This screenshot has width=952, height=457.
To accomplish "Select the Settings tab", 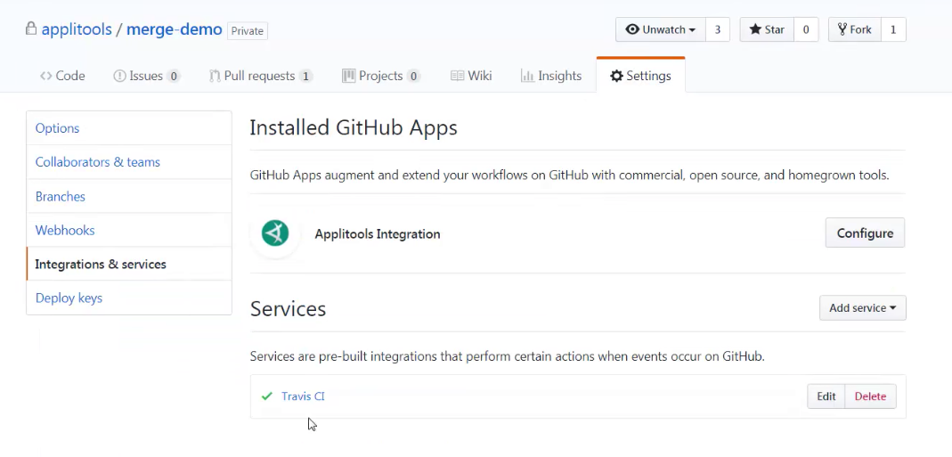I will click(x=641, y=76).
